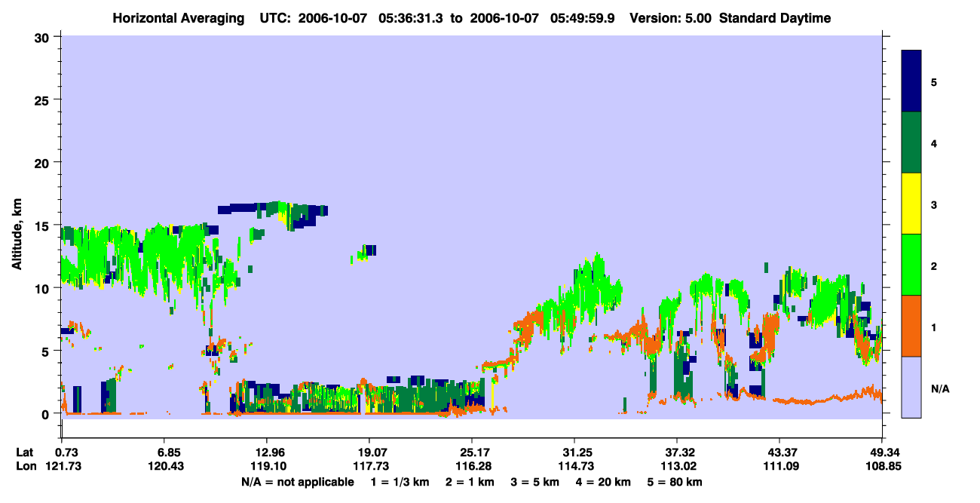Click the colorbar label 4
Image resolution: width=980 pixels, height=503 pixels.
point(934,143)
